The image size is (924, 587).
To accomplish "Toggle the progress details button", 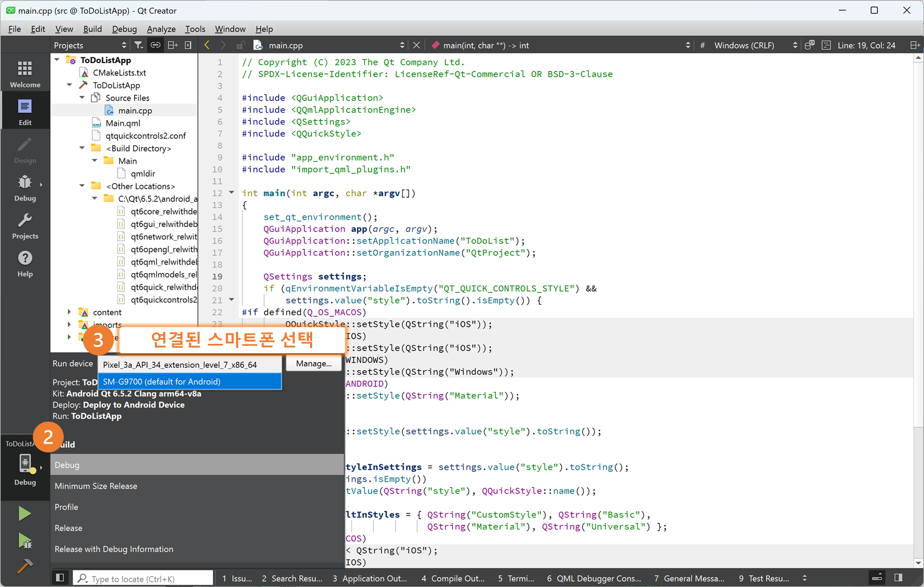I will click(x=877, y=578).
